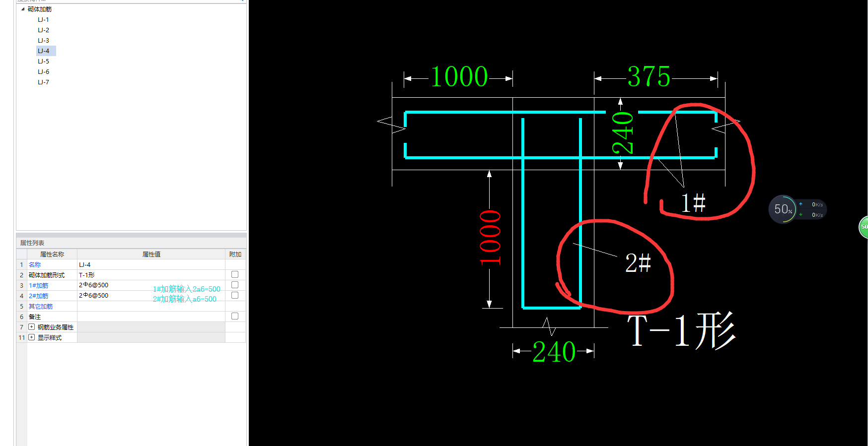Click the 1#加筋 property name link
868x446 pixels.
pyautogui.click(x=39, y=285)
